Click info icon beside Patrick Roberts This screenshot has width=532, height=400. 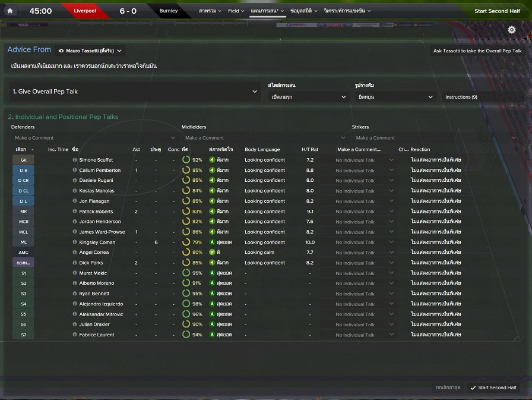point(75,211)
